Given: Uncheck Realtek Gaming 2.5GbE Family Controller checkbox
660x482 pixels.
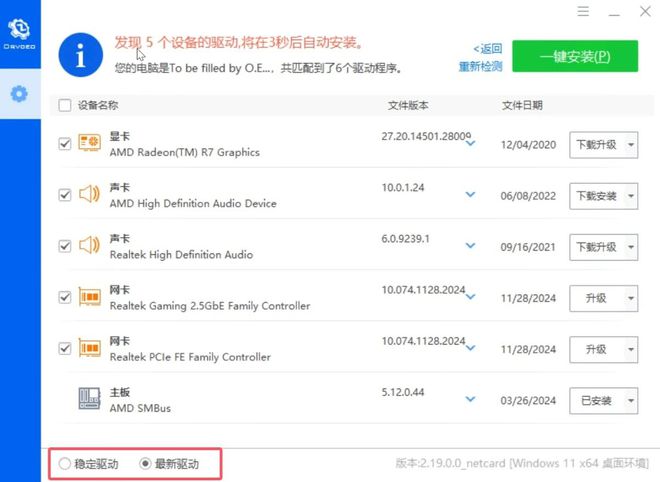Looking at the screenshot, I should click(65, 298).
